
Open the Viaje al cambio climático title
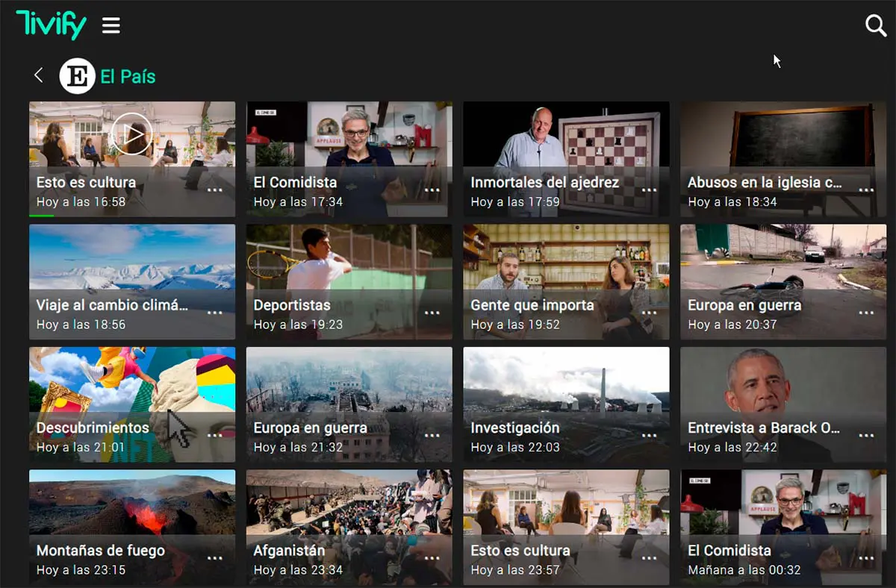[112, 304]
